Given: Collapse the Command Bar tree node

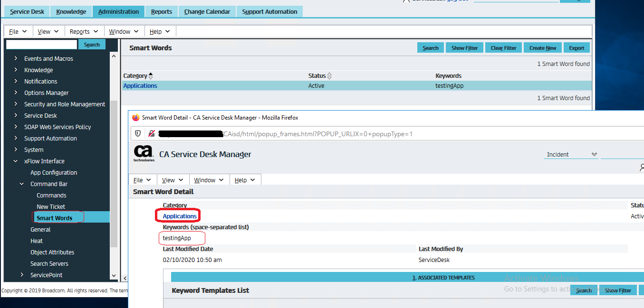Looking at the screenshot, I should (x=22, y=184).
